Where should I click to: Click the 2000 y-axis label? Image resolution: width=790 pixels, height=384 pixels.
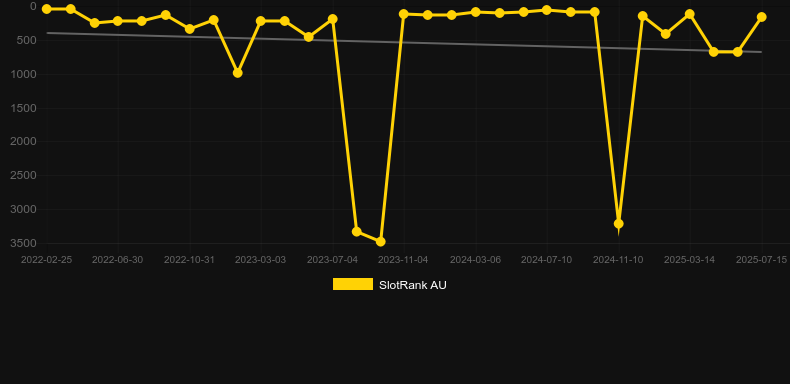point(23,141)
